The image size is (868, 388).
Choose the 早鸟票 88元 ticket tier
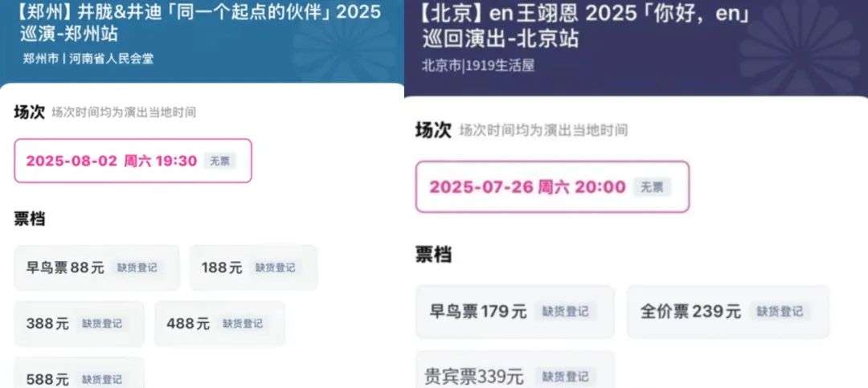click(x=96, y=268)
